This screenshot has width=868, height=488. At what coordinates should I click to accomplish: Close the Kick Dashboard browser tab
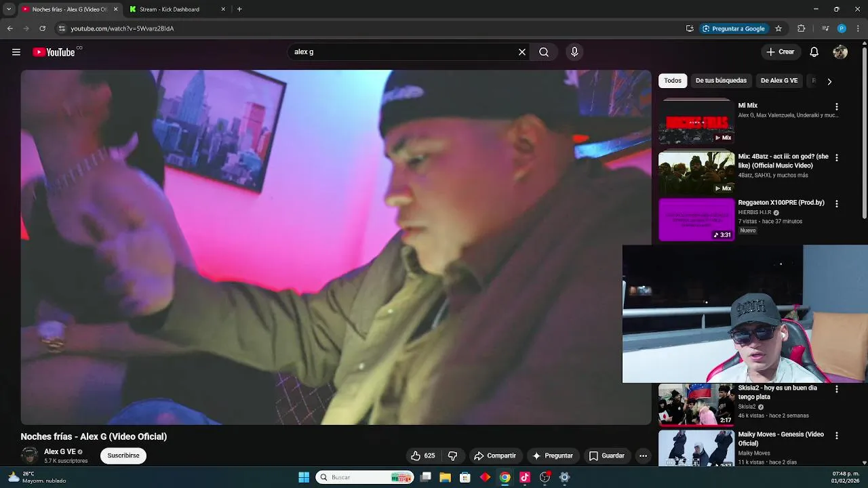223,9
